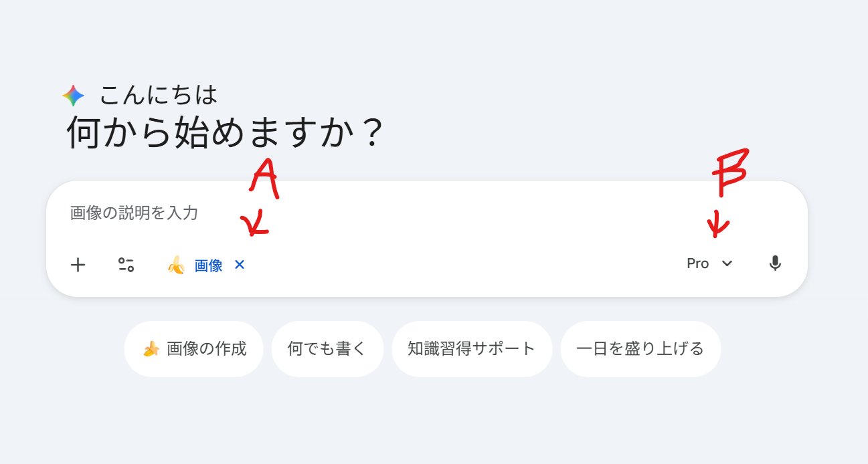This screenshot has width=868, height=464.
Task: Pick the 知識習得サポート suggestion chip
Action: [x=472, y=349]
